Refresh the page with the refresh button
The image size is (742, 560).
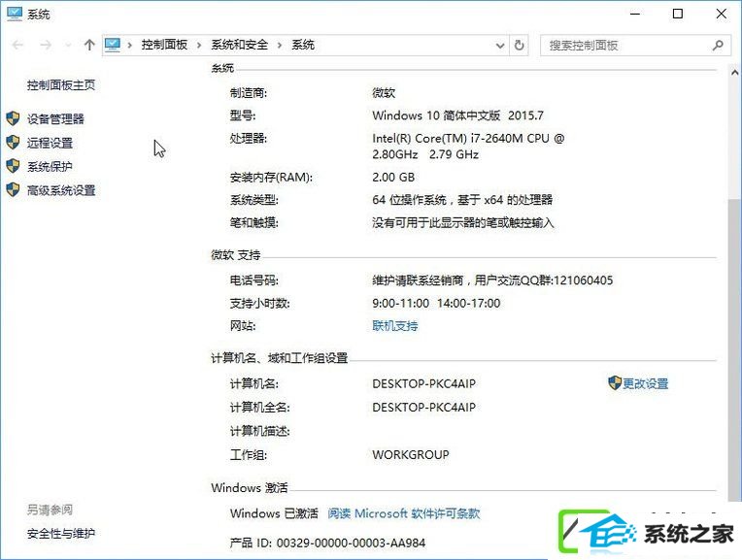(x=520, y=45)
